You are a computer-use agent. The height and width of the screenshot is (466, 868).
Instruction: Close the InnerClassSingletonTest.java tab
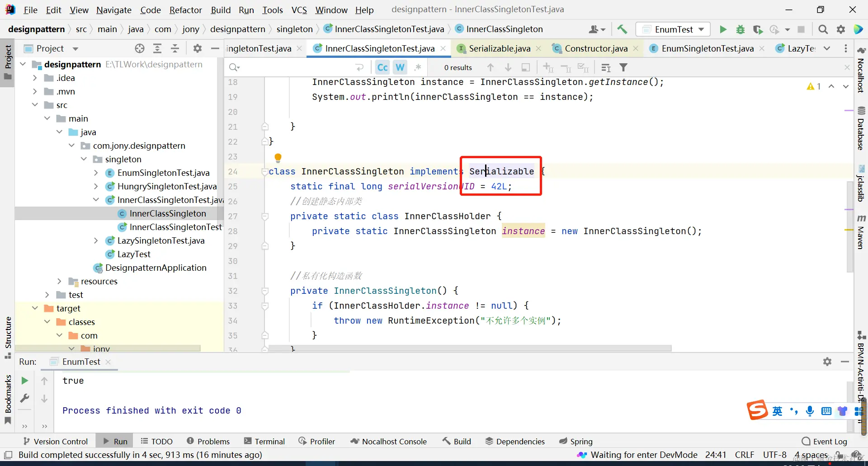coord(443,48)
